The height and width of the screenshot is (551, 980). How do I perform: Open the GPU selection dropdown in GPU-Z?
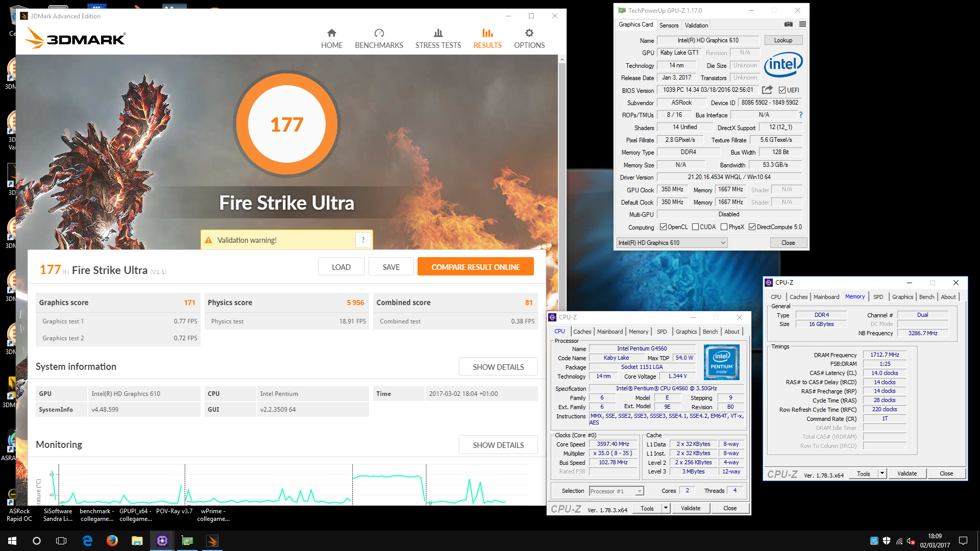672,243
